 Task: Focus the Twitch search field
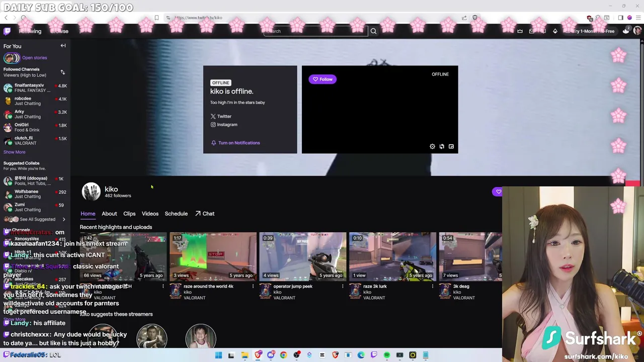pyautogui.click(x=315, y=31)
